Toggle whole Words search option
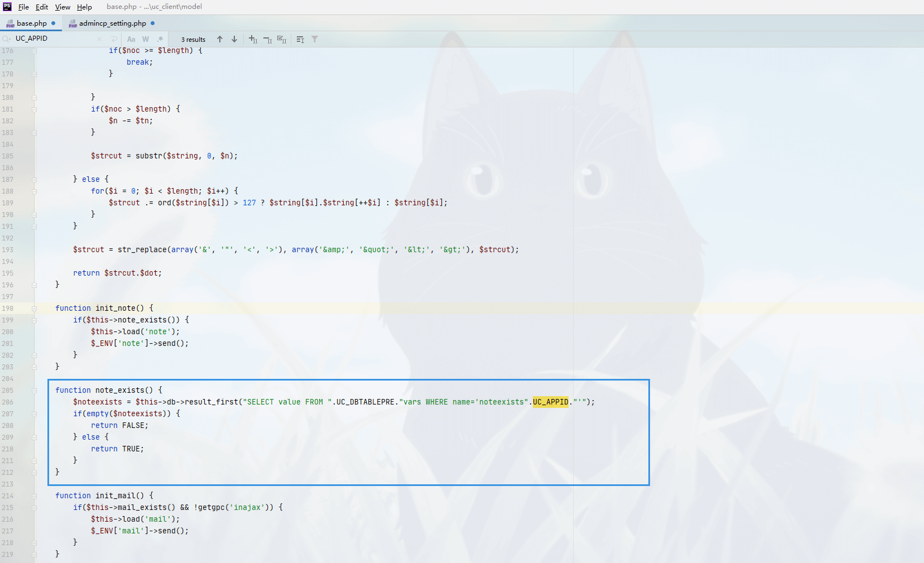The width and height of the screenshot is (924, 563). [x=146, y=39]
